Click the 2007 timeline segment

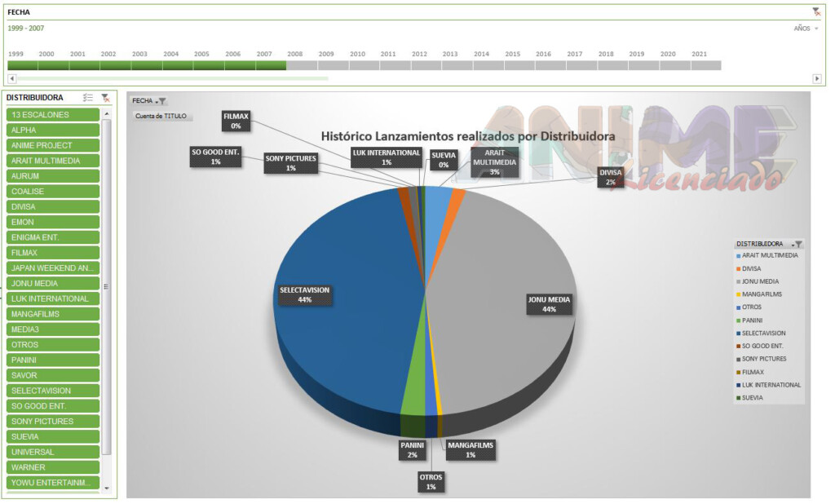(271, 65)
